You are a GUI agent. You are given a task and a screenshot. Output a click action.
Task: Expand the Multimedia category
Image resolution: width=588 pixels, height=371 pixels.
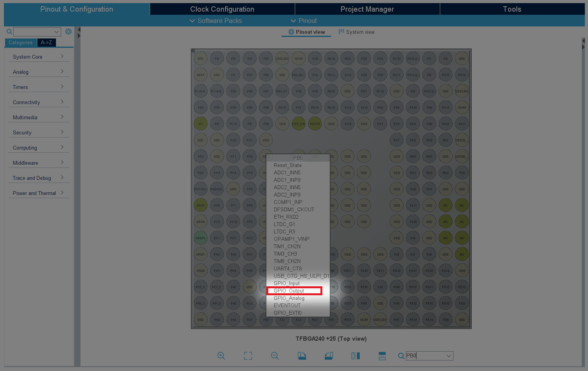click(38, 117)
